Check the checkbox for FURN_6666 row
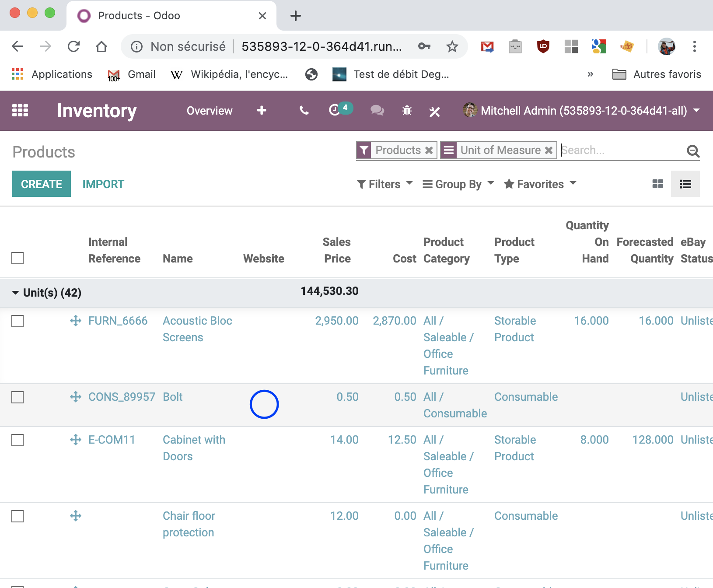 (17, 322)
